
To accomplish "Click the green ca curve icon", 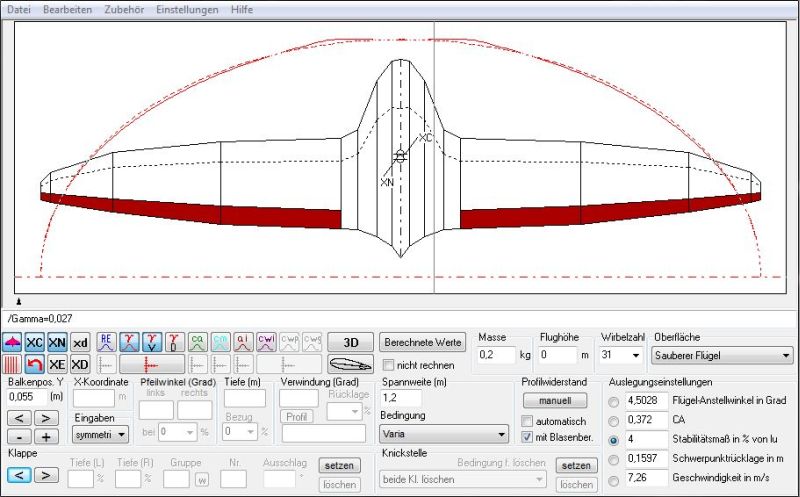I will tap(198, 343).
